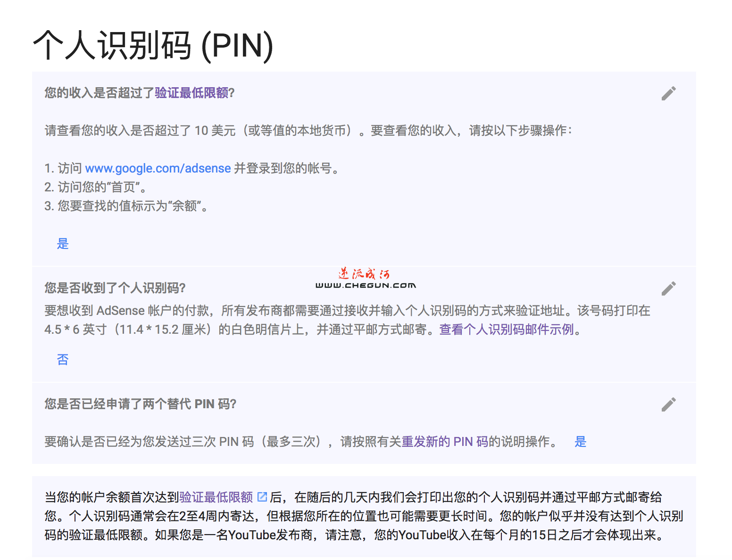Screen dimensions: 732x560
Task: Click the 是 answer under income question
Action: (x=63, y=244)
